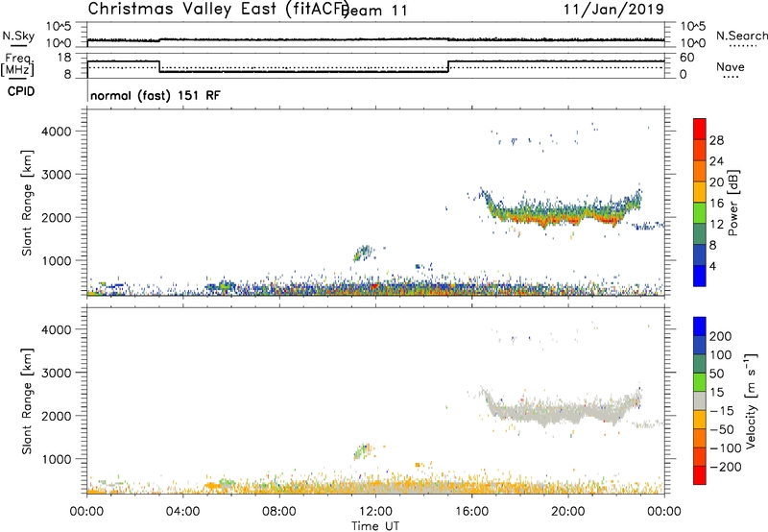Click the "50" label on velocity colorbar
The image size is (768, 532).
(716, 374)
